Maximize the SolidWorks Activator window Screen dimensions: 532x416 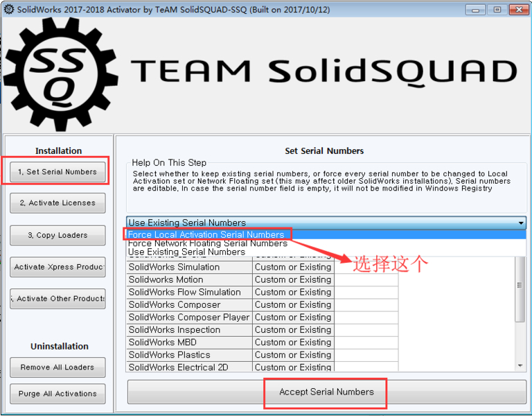tap(497, 10)
